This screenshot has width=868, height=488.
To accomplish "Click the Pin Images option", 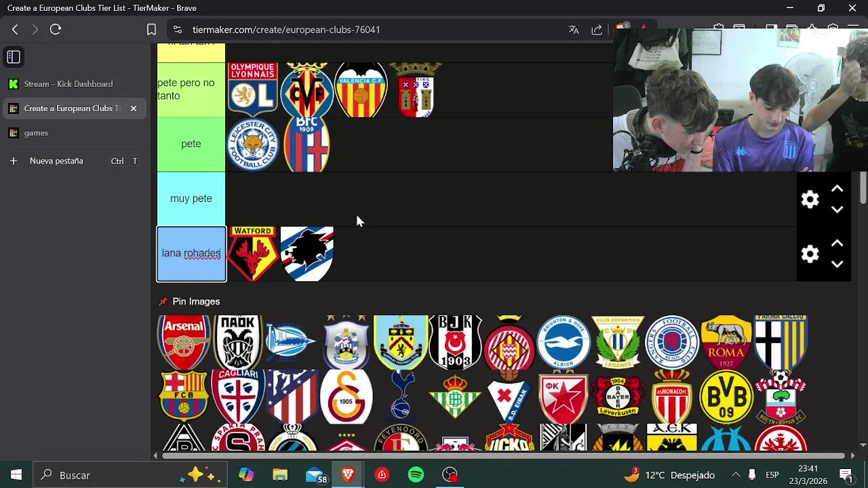I will tap(189, 302).
